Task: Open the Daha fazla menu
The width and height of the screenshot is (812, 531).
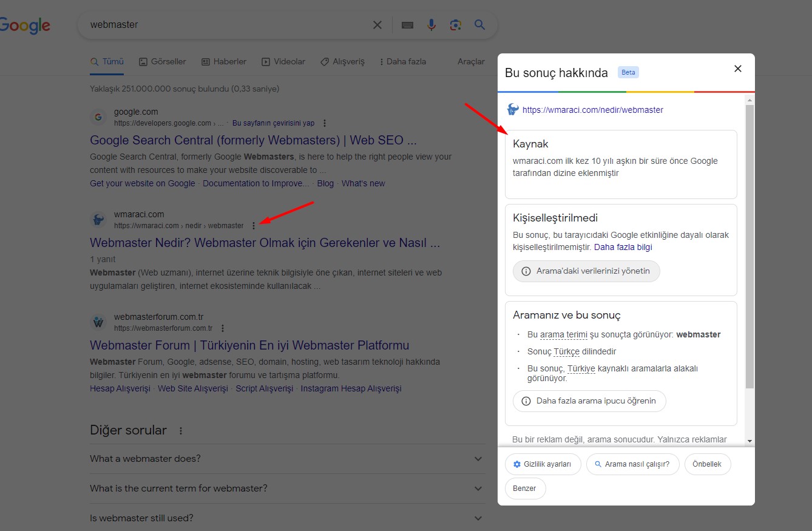Action: [403, 61]
